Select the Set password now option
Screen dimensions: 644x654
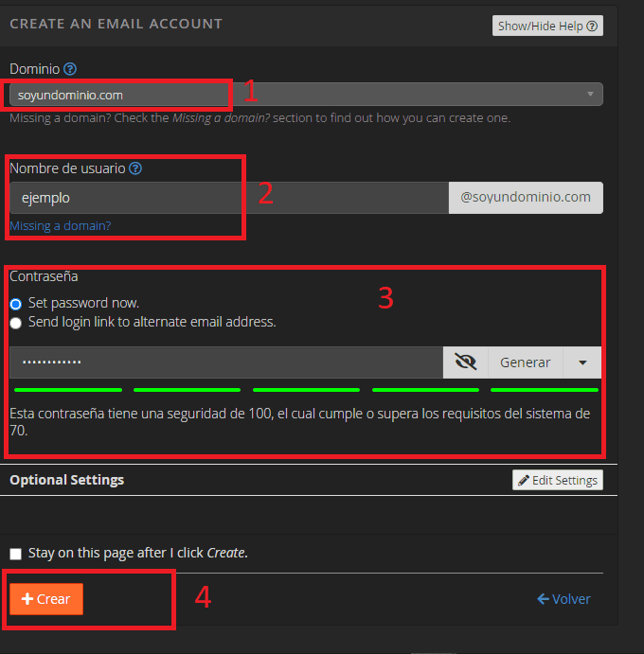(x=16, y=304)
